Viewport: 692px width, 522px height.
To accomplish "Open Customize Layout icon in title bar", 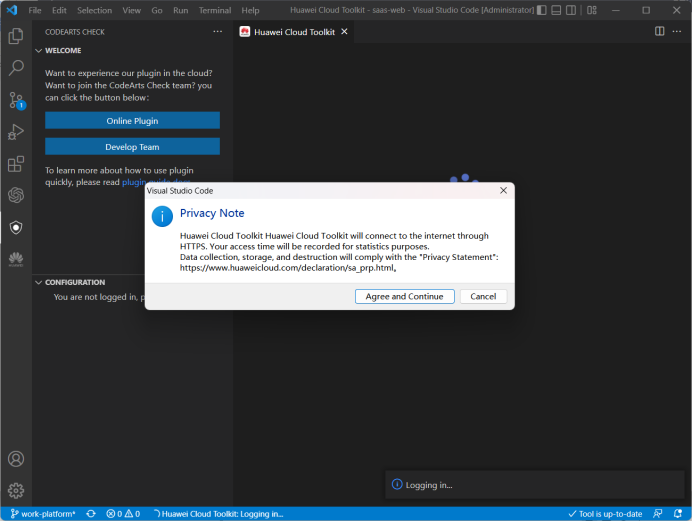I will click(x=592, y=10).
